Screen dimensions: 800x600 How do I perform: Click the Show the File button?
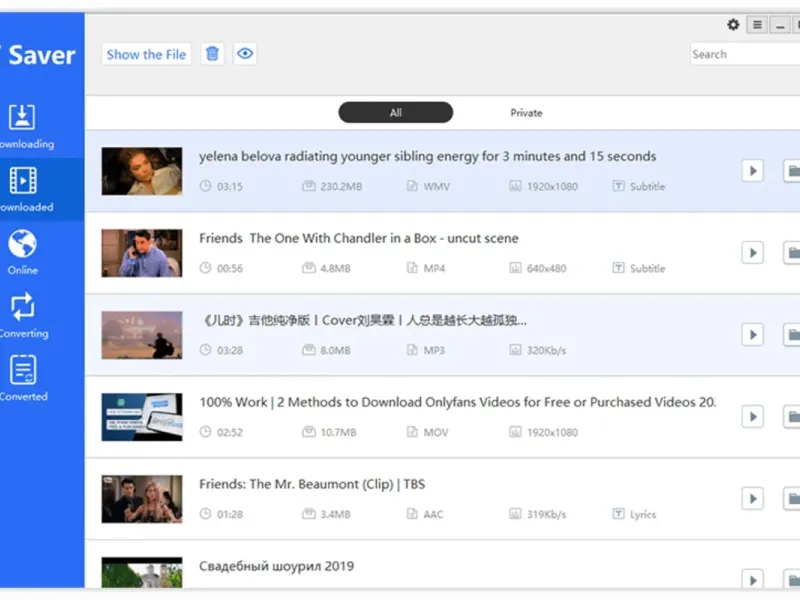click(x=146, y=54)
